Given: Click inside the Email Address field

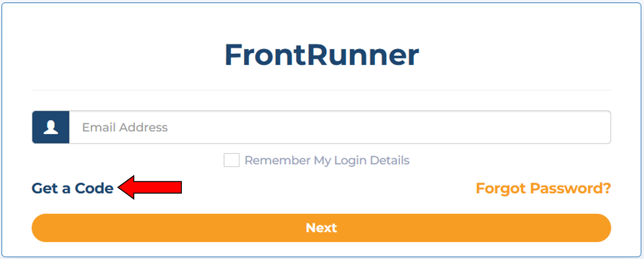Looking at the screenshot, I should coord(300,127).
